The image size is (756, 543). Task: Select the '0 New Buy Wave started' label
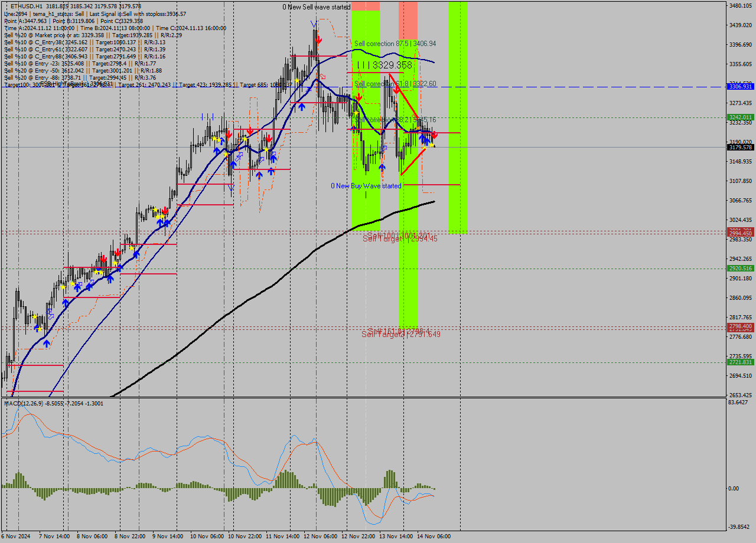[366, 186]
